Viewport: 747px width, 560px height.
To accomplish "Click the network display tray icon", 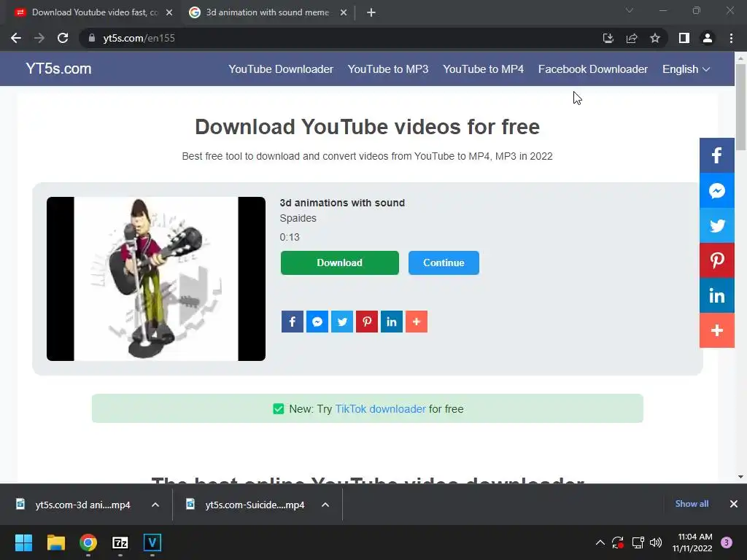I will [638, 542].
